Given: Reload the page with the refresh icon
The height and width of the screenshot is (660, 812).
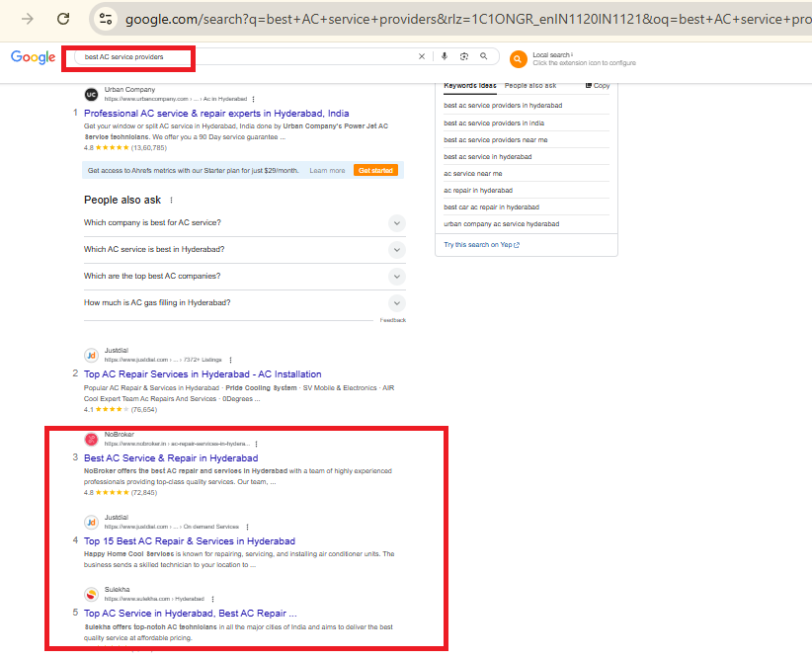Looking at the screenshot, I should click(x=63, y=19).
